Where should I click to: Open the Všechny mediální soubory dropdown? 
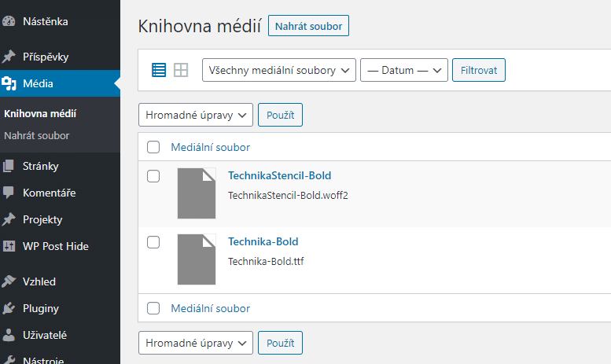(x=279, y=70)
